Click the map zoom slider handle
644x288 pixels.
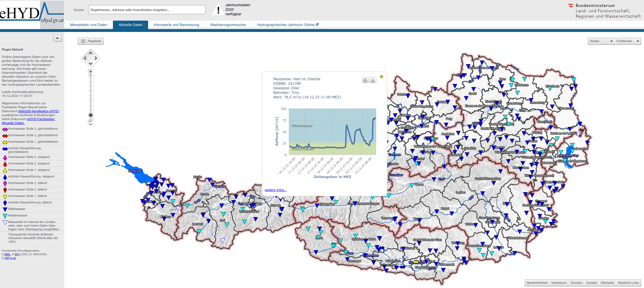pyautogui.click(x=91, y=115)
